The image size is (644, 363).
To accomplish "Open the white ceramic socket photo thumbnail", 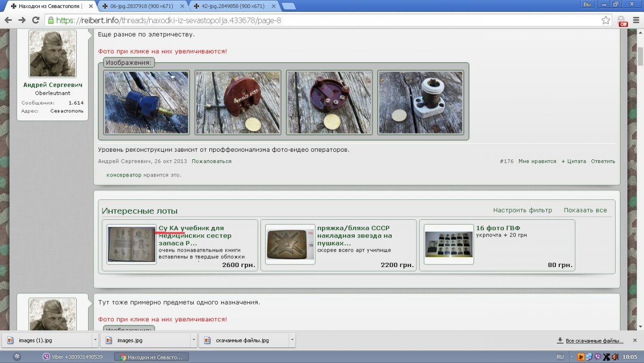I will 420,102.
